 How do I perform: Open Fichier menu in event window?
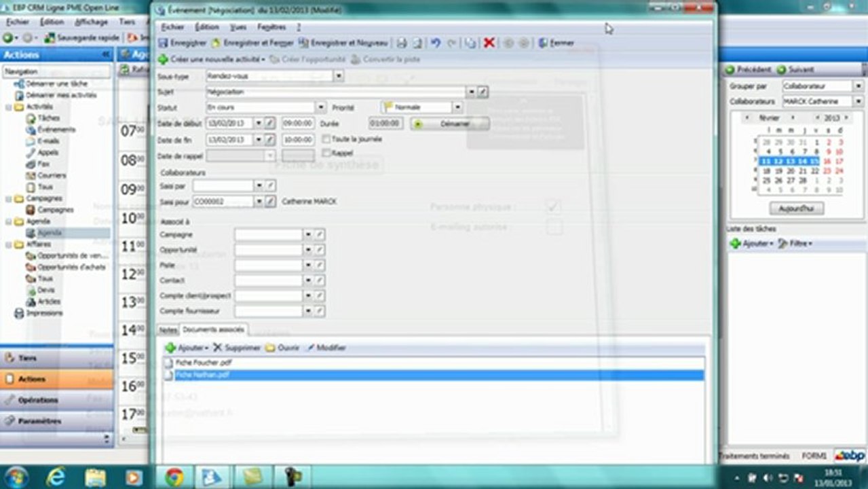172,27
